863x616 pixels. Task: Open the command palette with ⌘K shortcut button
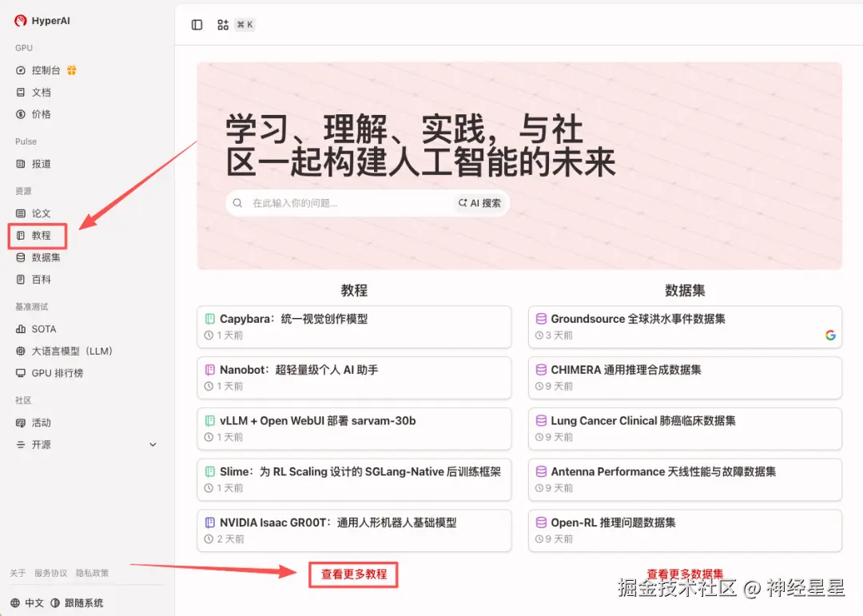(243, 25)
